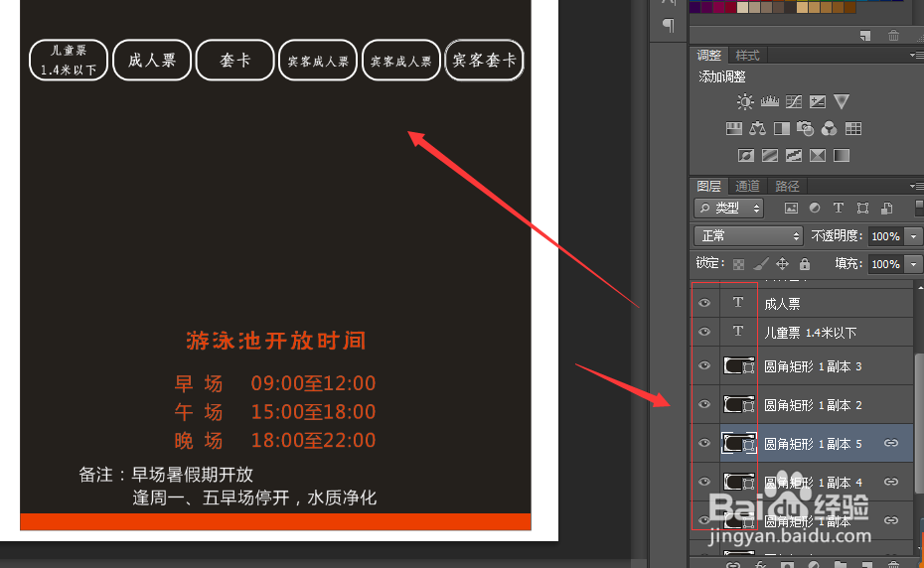This screenshot has height=568, width=924.
Task: Filter layers by smart object type
Action: pyautogui.click(x=886, y=208)
